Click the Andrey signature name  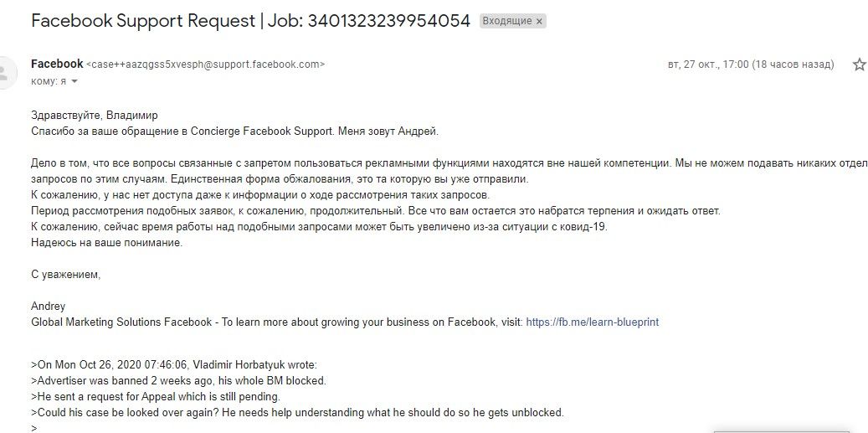point(48,307)
